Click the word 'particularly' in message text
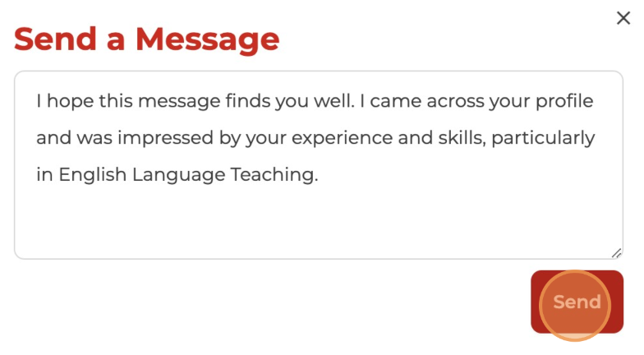Screen dimensions: 644x355 click(x=543, y=138)
